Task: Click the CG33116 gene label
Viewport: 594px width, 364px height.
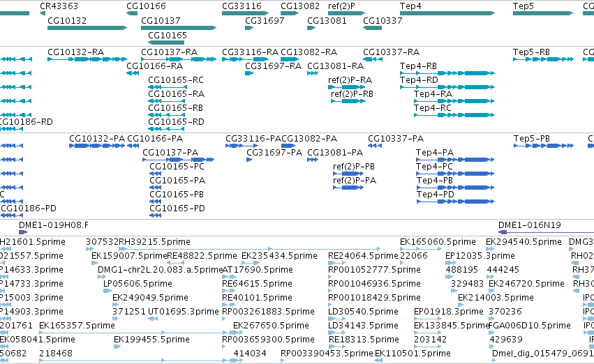Action: pyautogui.click(x=242, y=6)
